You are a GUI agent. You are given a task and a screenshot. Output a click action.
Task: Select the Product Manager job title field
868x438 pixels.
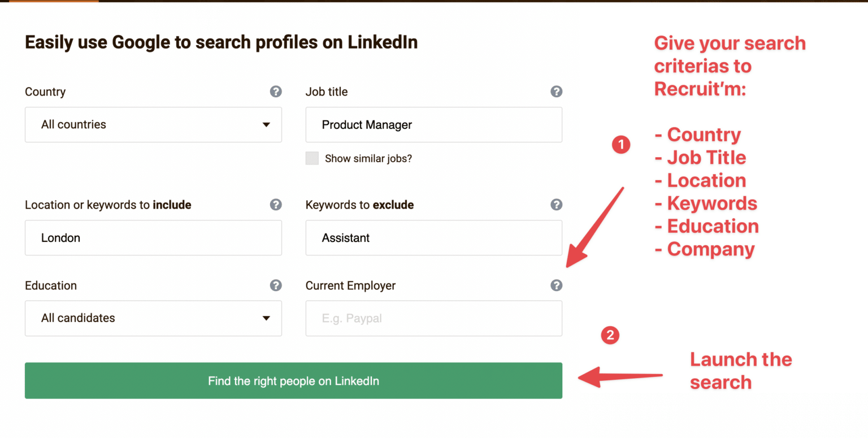point(433,124)
